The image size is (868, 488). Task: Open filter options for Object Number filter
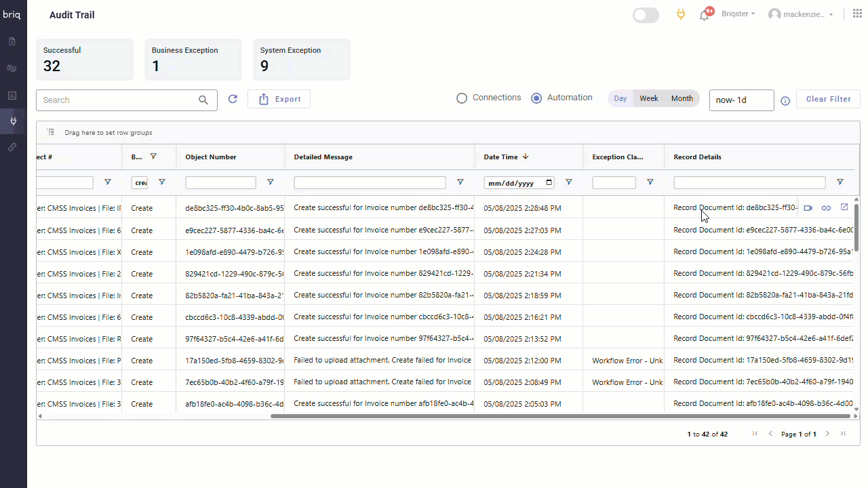coord(270,182)
